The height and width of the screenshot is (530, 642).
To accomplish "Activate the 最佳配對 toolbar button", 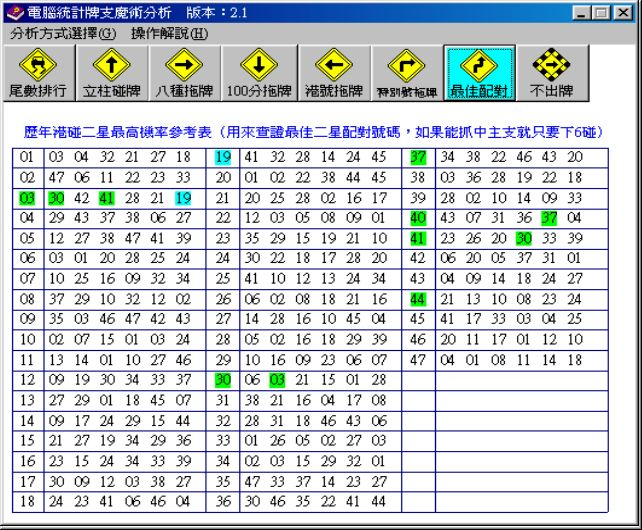I will pyautogui.click(x=478, y=75).
